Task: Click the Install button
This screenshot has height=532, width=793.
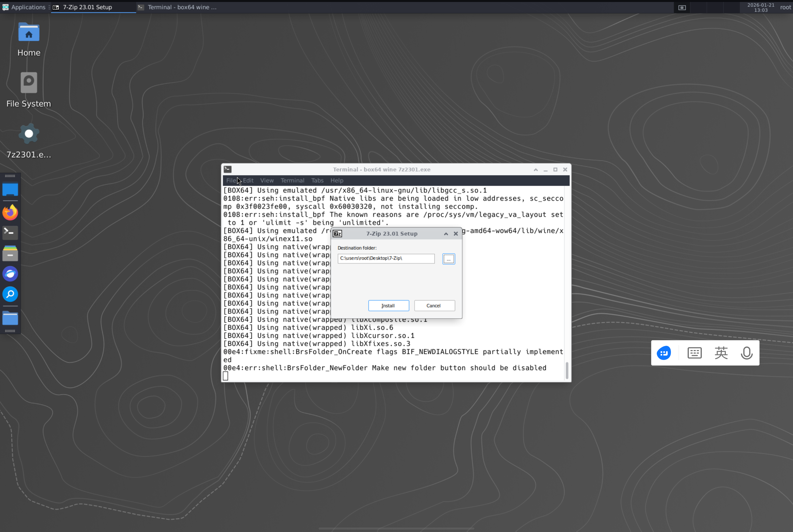Action: click(x=388, y=306)
